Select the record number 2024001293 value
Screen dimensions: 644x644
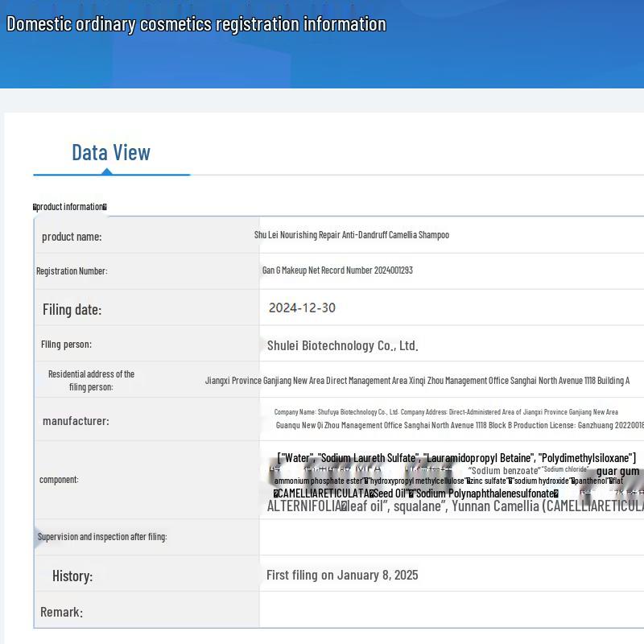pos(337,270)
